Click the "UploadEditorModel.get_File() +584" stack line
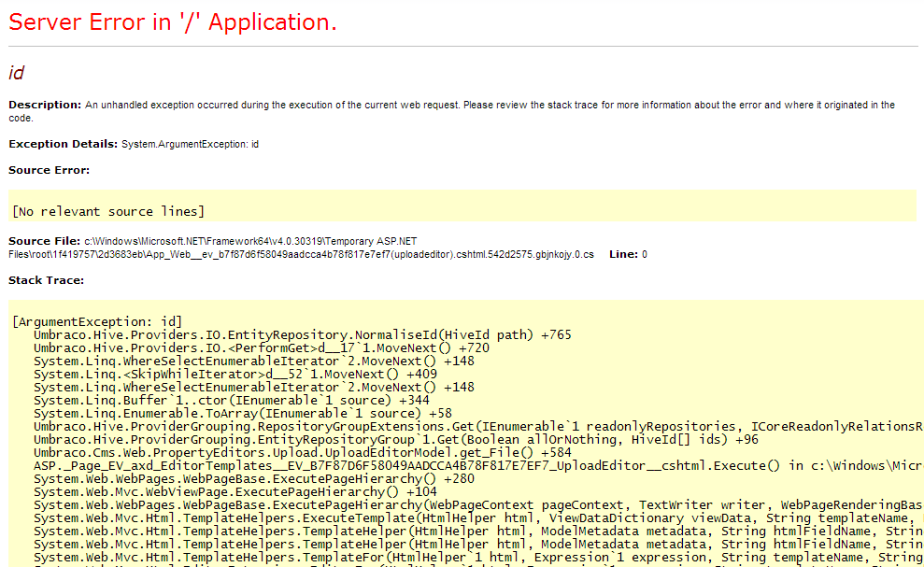The image size is (924, 567). [303, 453]
